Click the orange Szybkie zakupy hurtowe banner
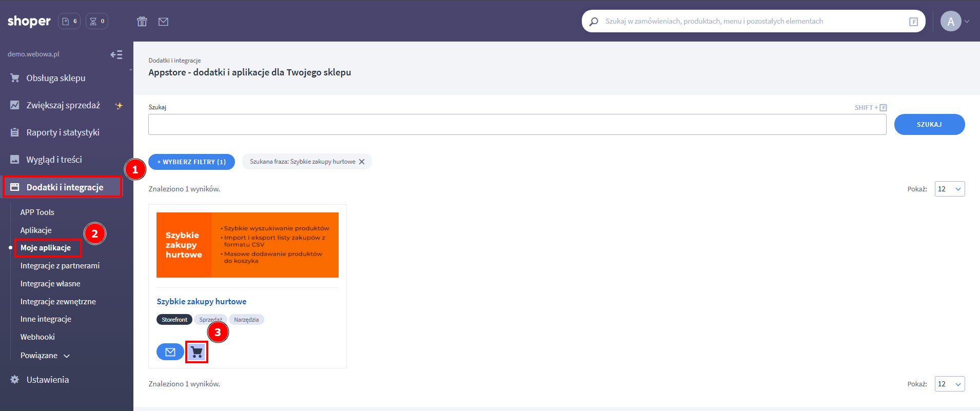The width and height of the screenshot is (980, 411). [x=247, y=245]
